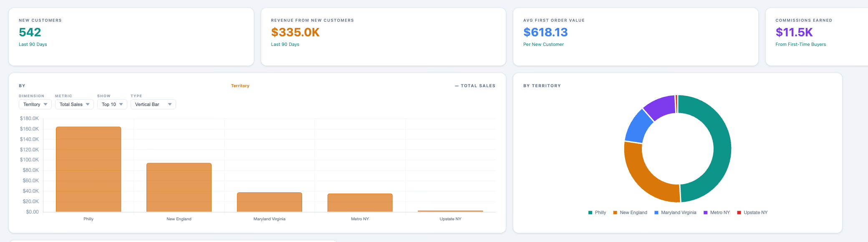Open the Metric dropdown showing Total Sales
Screen dimensions: 868x242
74,104
